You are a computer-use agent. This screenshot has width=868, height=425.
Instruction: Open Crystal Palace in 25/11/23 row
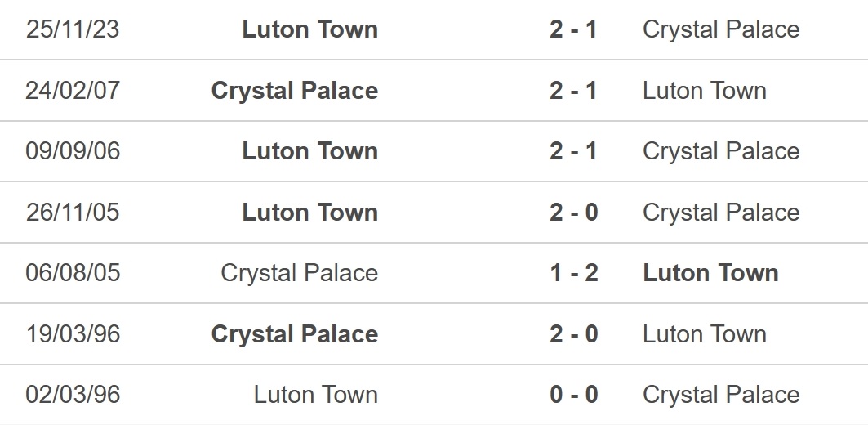(721, 29)
